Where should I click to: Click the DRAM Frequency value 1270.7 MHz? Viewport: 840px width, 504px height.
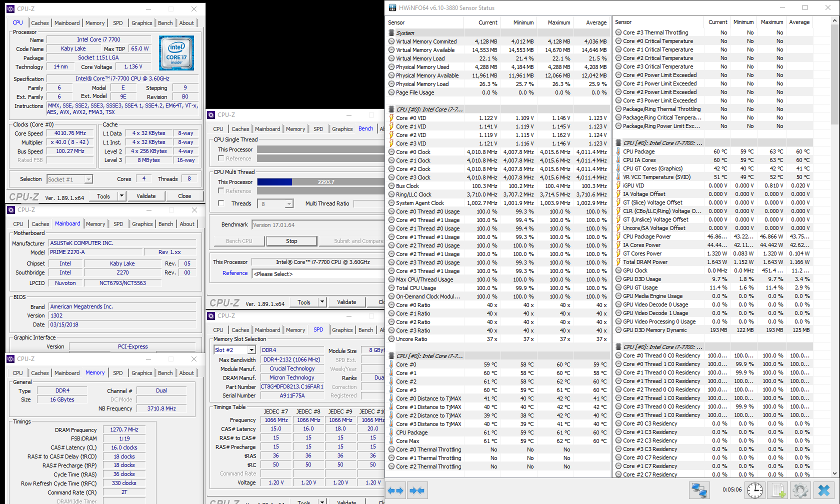tap(124, 429)
